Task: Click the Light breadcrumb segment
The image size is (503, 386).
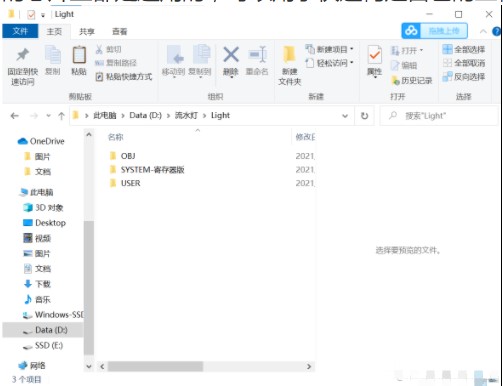Action: click(x=220, y=116)
